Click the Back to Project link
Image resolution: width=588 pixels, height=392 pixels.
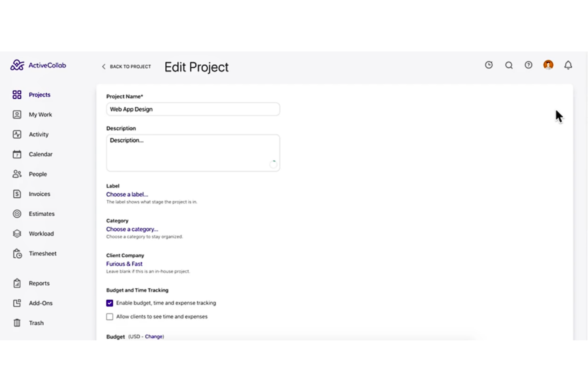tap(126, 66)
